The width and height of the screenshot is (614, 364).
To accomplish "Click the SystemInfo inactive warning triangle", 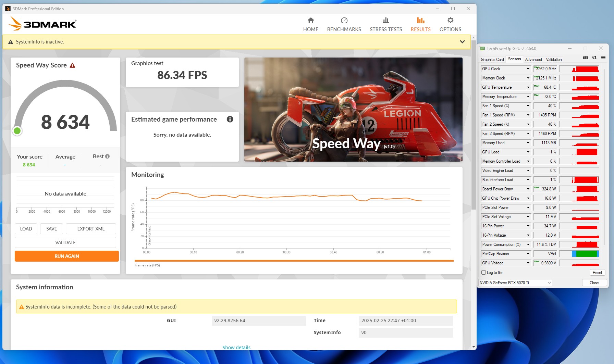I will click(11, 42).
